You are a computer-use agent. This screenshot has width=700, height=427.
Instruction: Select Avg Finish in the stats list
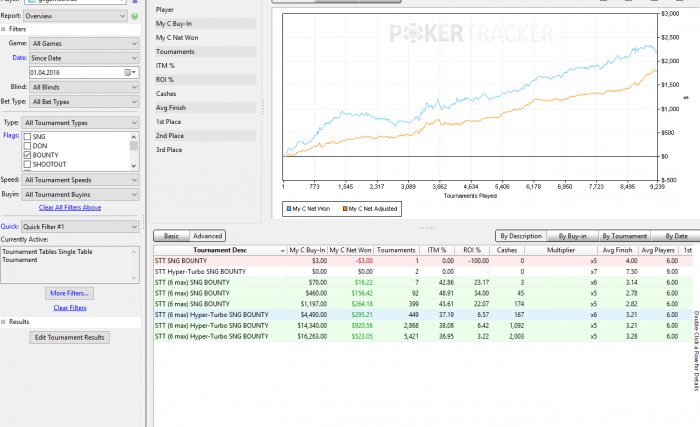point(205,108)
